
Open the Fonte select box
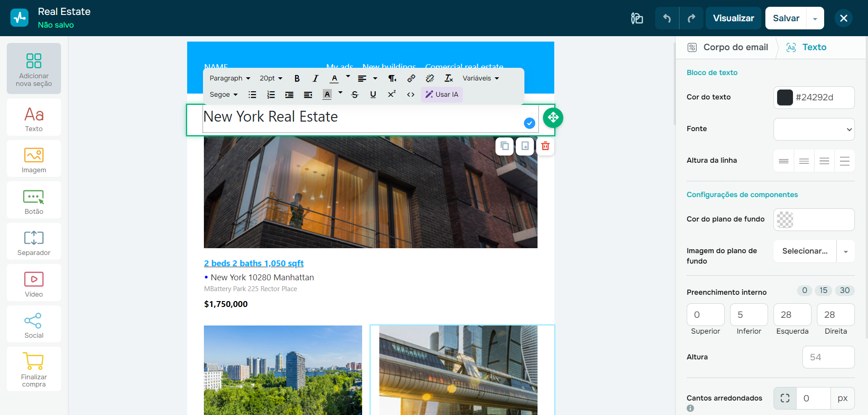pyautogui.click(x=814, y=129)
